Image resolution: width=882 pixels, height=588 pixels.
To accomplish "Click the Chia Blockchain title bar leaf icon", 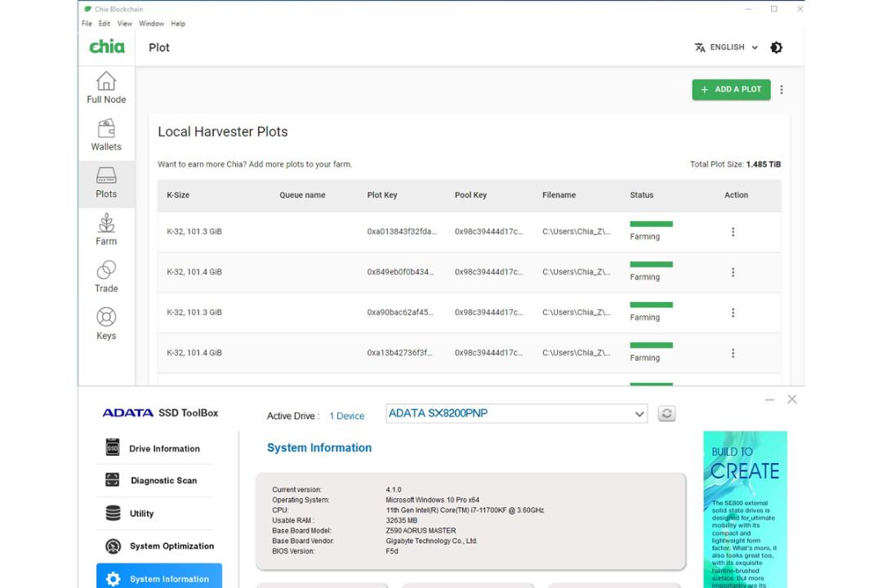I will pos(87,9).
